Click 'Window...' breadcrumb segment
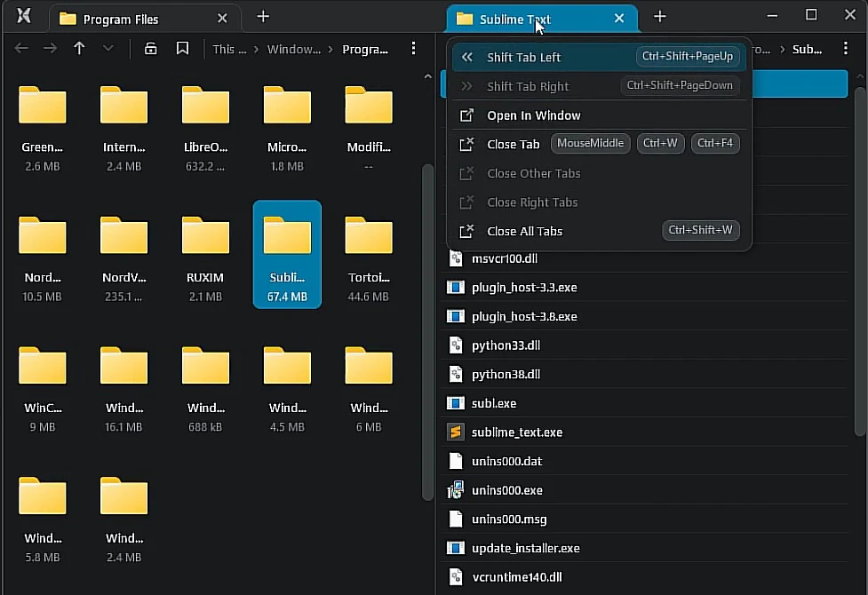 [293, 49]
